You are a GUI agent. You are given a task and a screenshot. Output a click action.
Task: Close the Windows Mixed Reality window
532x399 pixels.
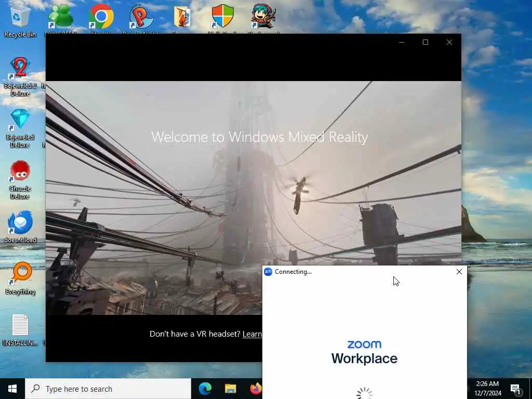[449, 42]
